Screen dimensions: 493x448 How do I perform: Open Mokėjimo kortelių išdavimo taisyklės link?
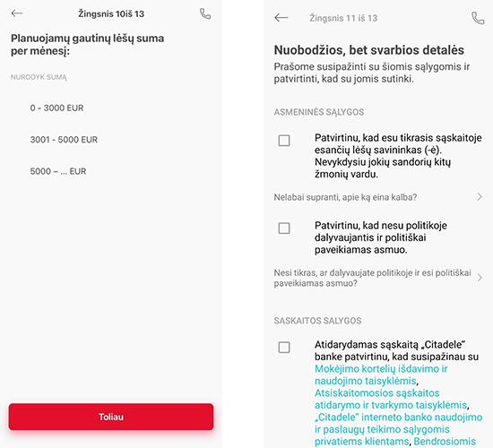point(381,375)
